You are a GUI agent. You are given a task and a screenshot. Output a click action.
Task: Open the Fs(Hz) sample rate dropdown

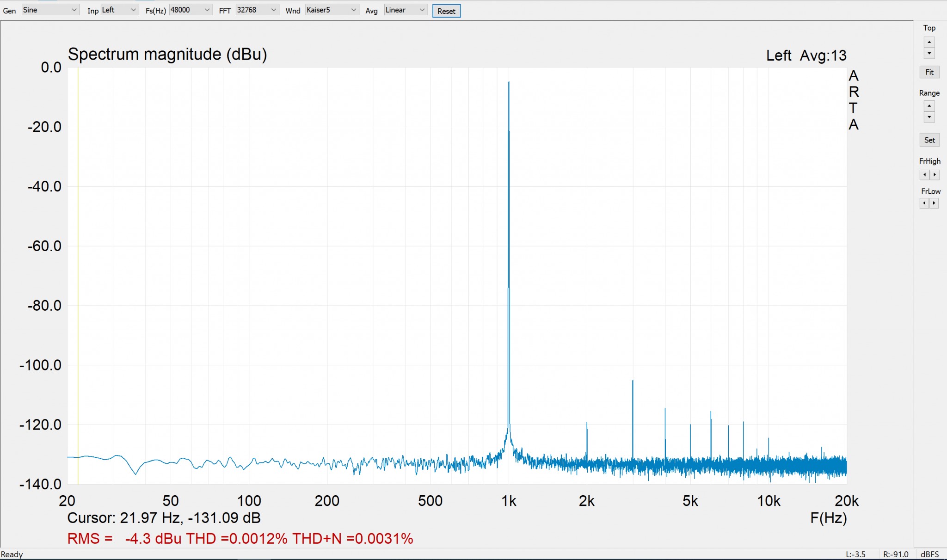(191, 10)
